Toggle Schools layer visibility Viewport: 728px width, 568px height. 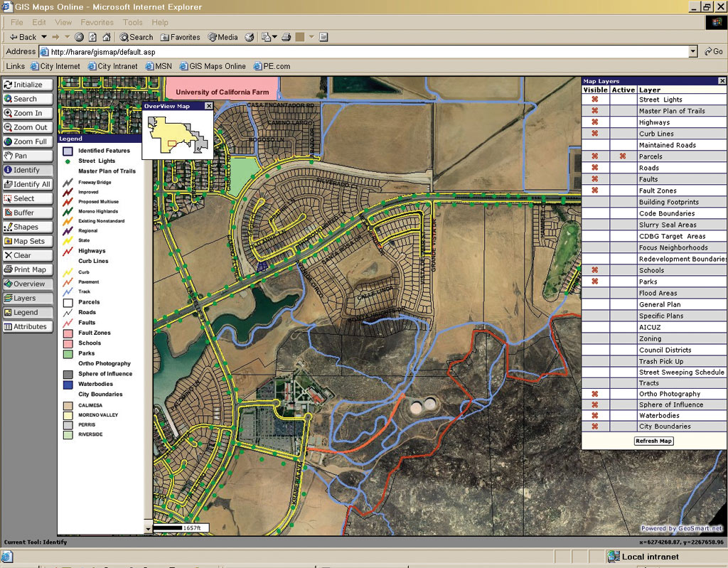(595, 270)
